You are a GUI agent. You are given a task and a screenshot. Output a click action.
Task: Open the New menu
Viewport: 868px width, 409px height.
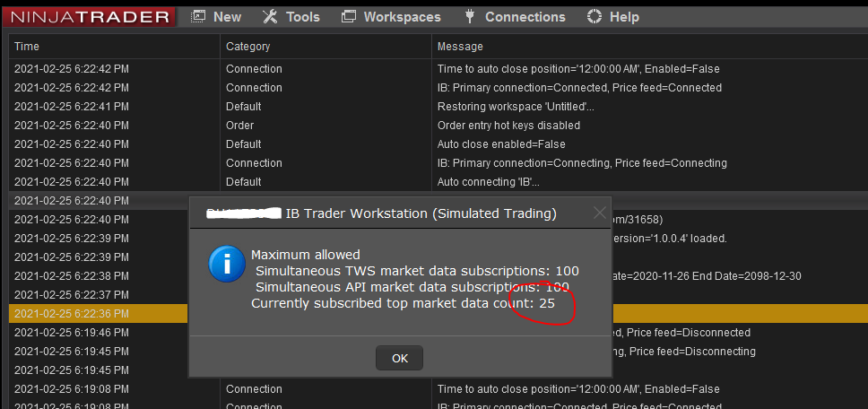click(x=227, y=16)
